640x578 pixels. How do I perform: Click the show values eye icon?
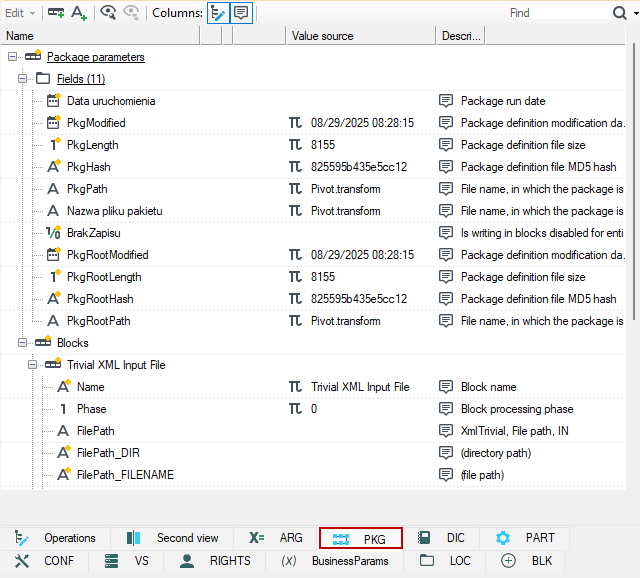click(x=108, y=13)
